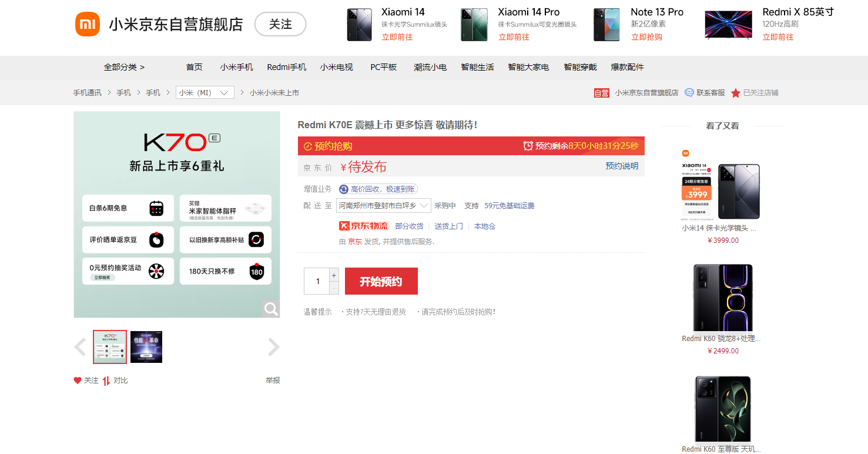Open Xiaomi 14 立即前往 link

coord(397,37)
